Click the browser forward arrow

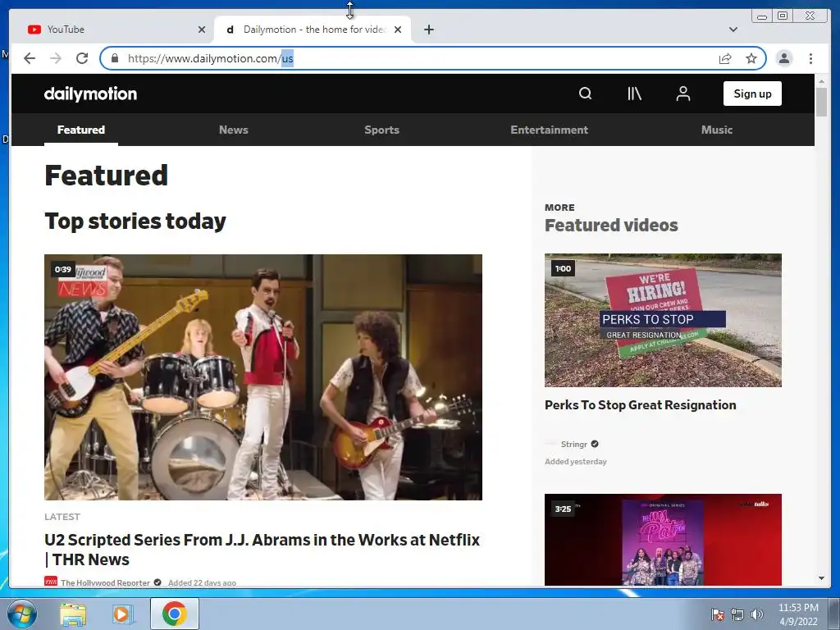[56, 58]
